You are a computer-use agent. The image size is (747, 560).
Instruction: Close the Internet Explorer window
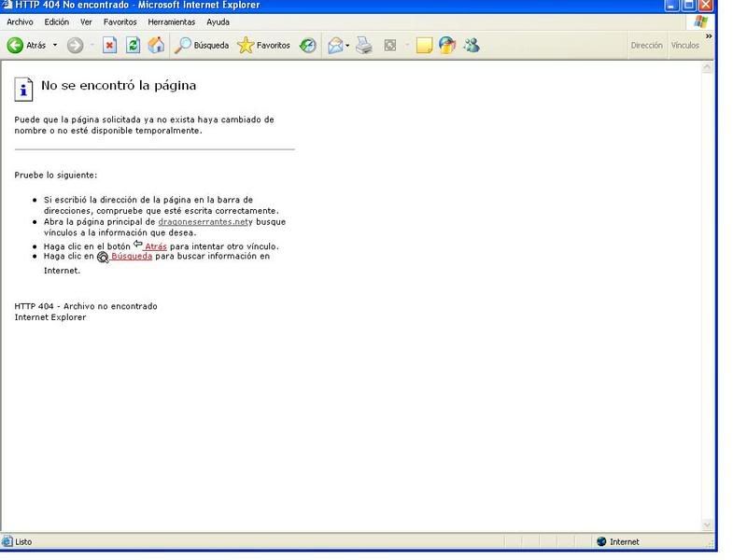tap(706, 6)
